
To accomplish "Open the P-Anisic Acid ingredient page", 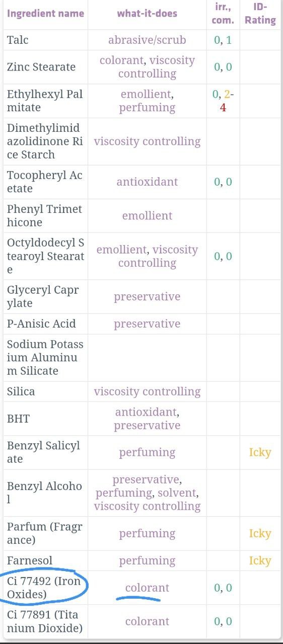I will [41, 324].
